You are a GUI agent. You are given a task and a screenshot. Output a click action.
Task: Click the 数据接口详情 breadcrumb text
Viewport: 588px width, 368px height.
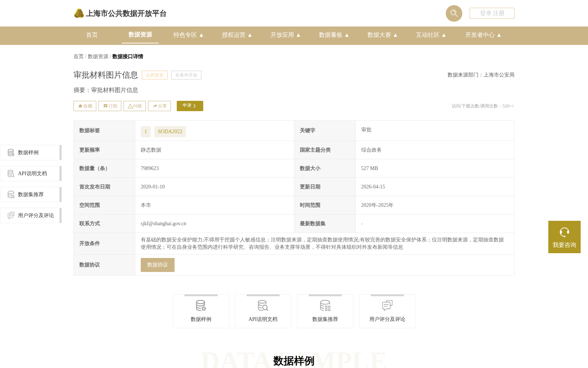128,56
